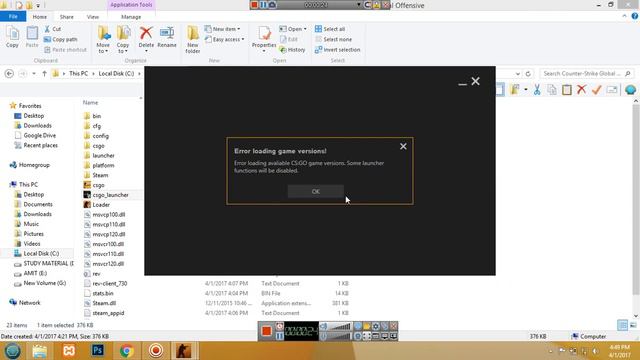640x360 pixels.
Task: Open the Copy to dropdown
Action: [x=123, y=40]
